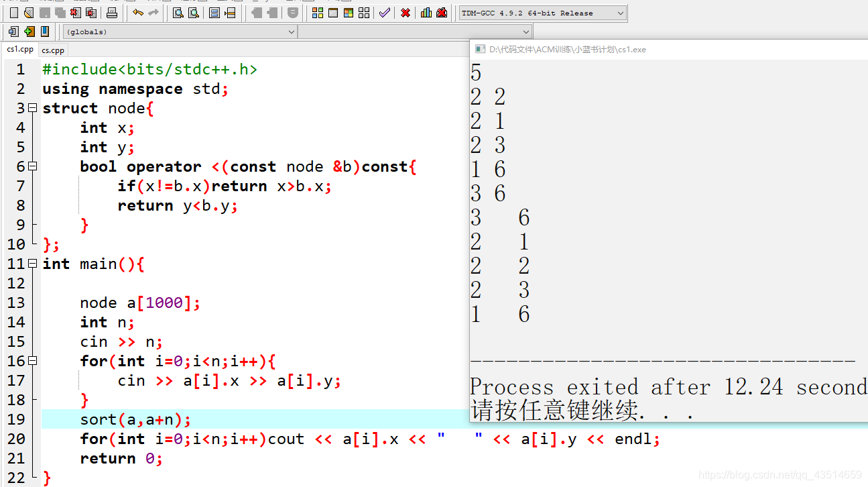Viewport: 868px width, 487px height.
Task: Click the Close All files toolbar icon
Action: pos(91,13)
